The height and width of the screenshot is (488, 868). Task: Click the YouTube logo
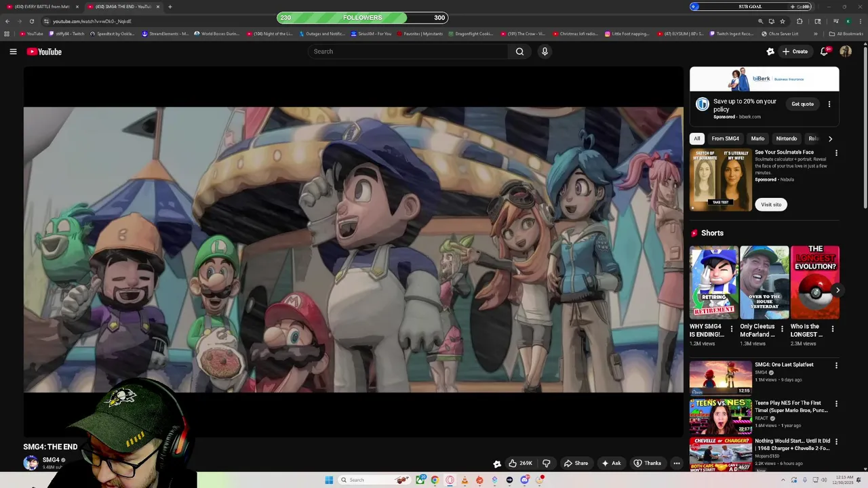[x=44, y=52]
